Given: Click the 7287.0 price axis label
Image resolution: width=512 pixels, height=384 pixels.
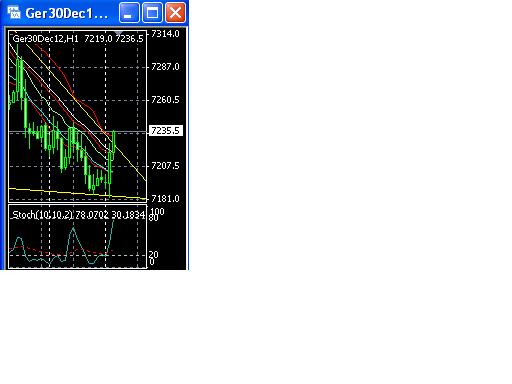Looking at the screenshot, I should (x=165, y=67).
